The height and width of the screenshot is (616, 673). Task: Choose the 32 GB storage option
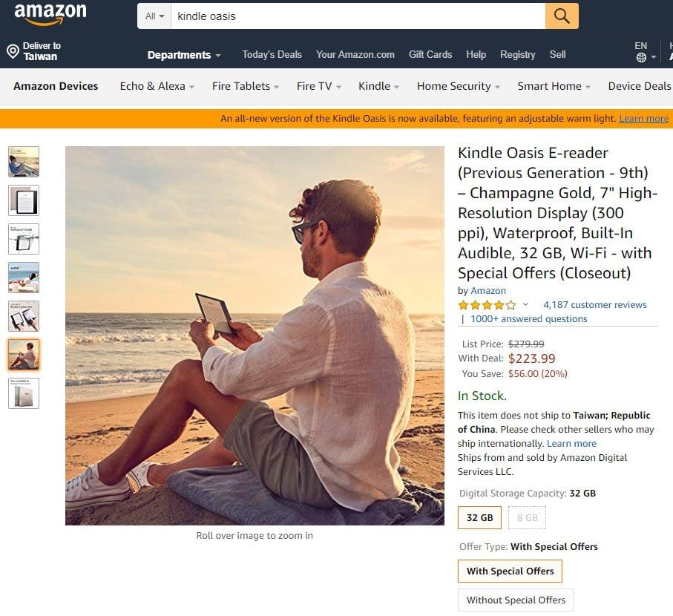[479, 518]
